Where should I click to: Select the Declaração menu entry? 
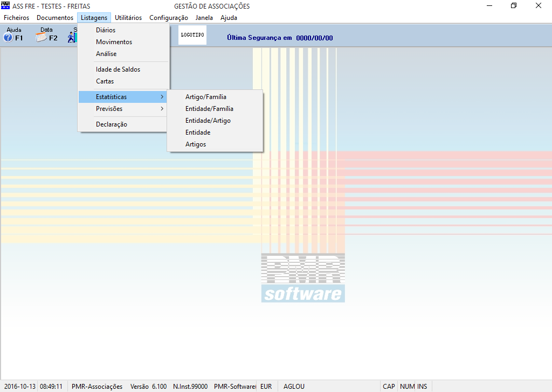pos(123,124)
